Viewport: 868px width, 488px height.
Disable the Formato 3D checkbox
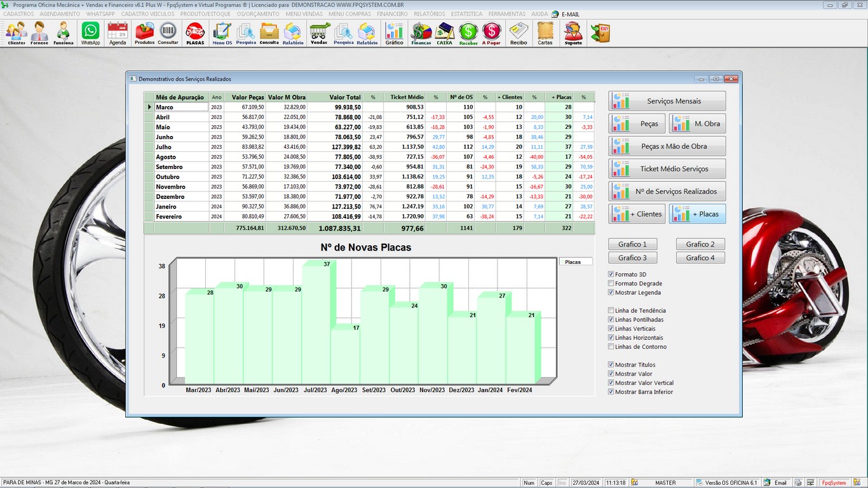611,274
